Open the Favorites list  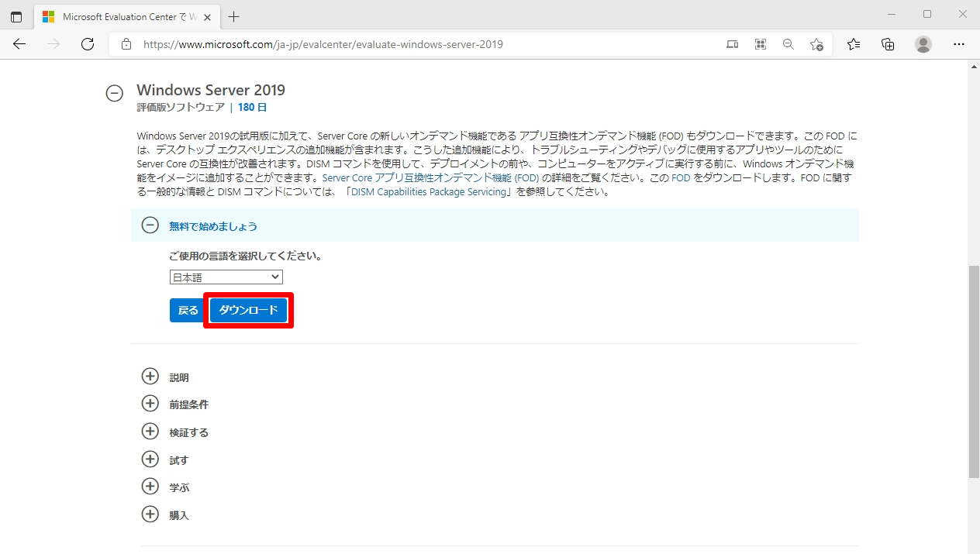point(854,44)
